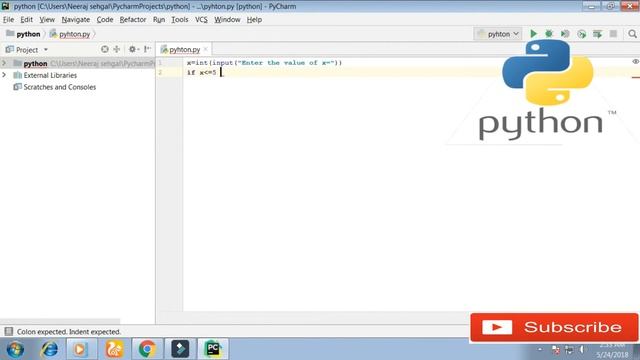The height and width of the screenshot is (360, 640).
Task: Open the Run menu
Action: pyautogui.click(x=159, y=20)
